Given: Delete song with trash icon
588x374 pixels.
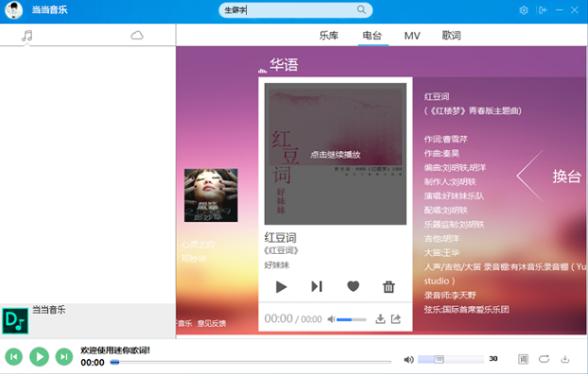Looking at the screenshot, I should coord(389,287).
